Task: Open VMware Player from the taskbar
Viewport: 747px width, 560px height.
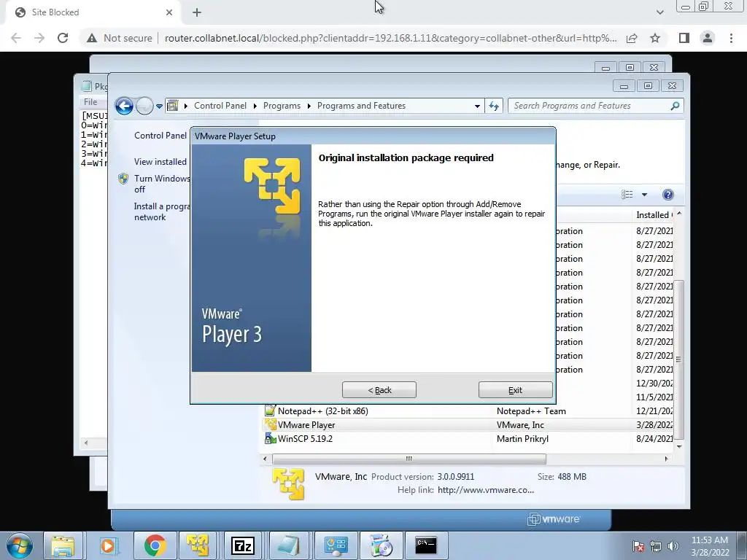Action: pos(198,545)
